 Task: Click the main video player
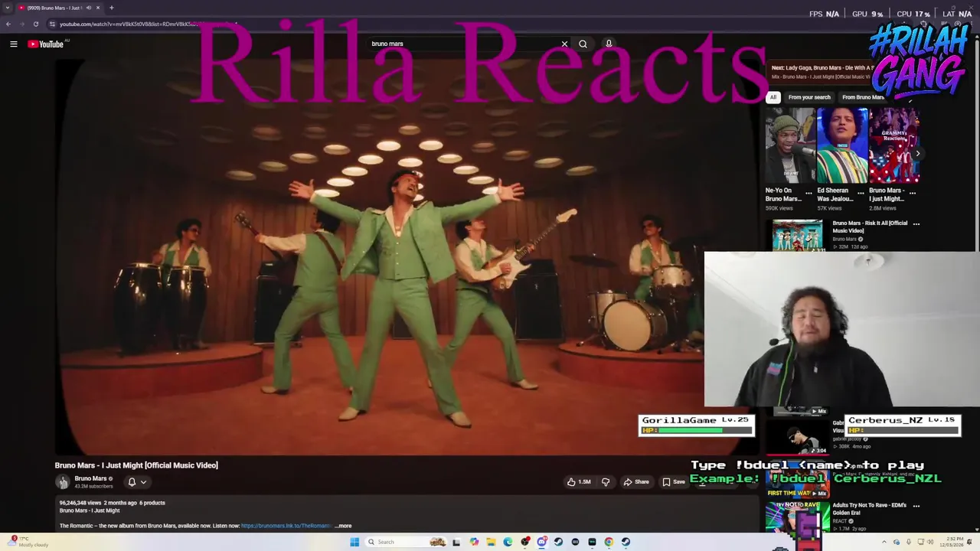[406, 256]
